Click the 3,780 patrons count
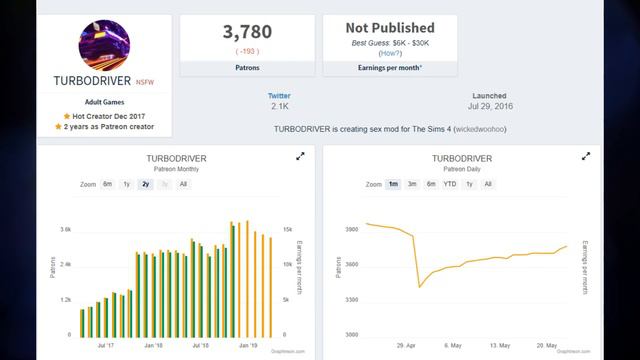The height and width of the screenshot is (360, 640). [247, 32]
